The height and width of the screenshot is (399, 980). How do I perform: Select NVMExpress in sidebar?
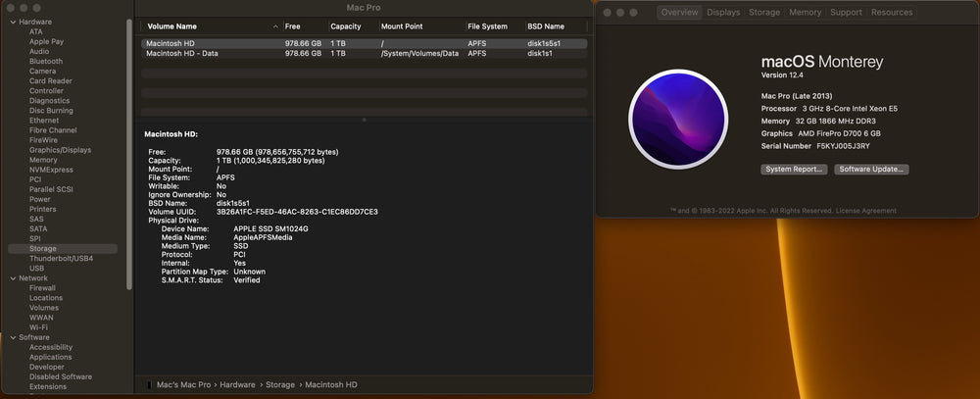point(51,171)
